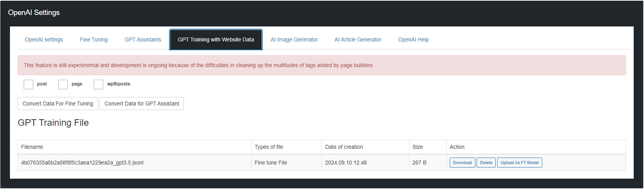This screenshot has height=189, width=644.
Task: Switch to AI Article Generator tab
Action: [358, 39]
